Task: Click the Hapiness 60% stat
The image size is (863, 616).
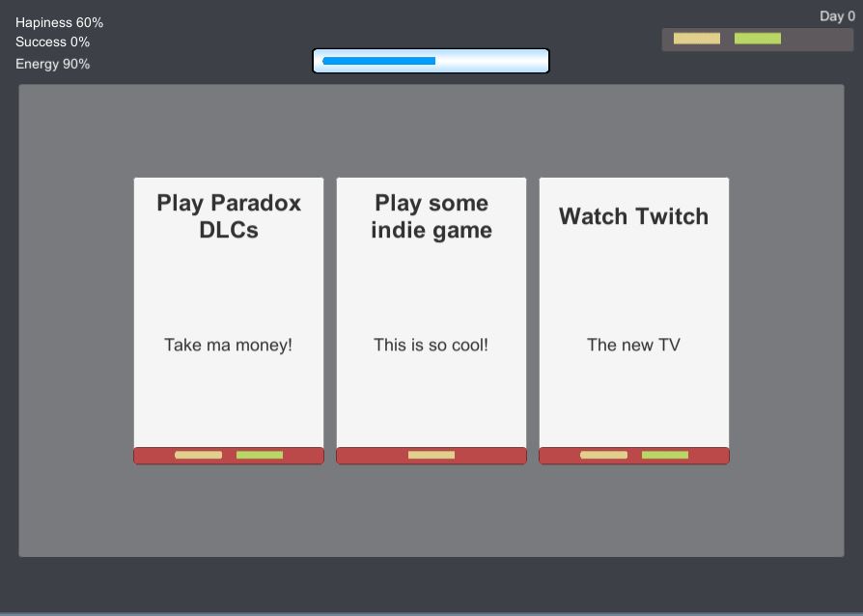Action: tap(60, 22)
